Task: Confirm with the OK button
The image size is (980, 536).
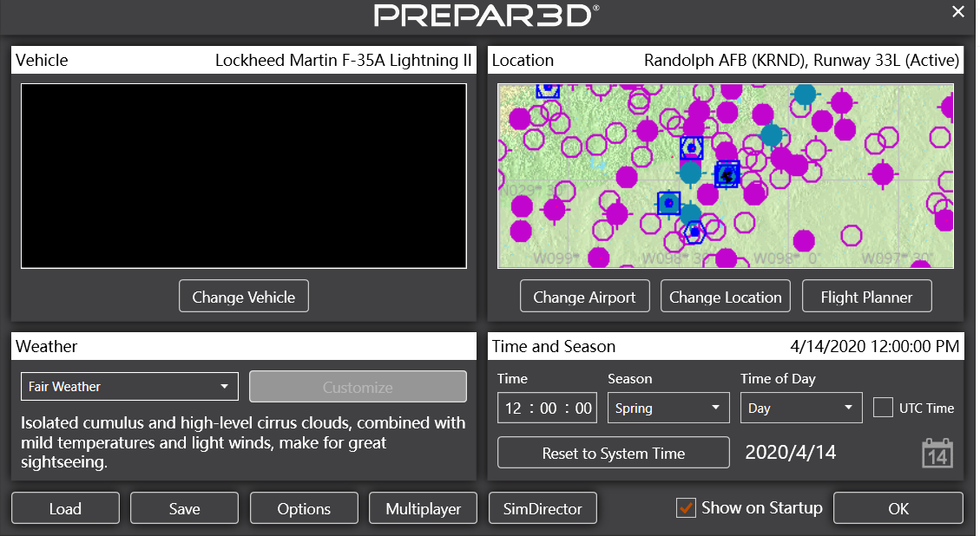Action: (898, 509)
